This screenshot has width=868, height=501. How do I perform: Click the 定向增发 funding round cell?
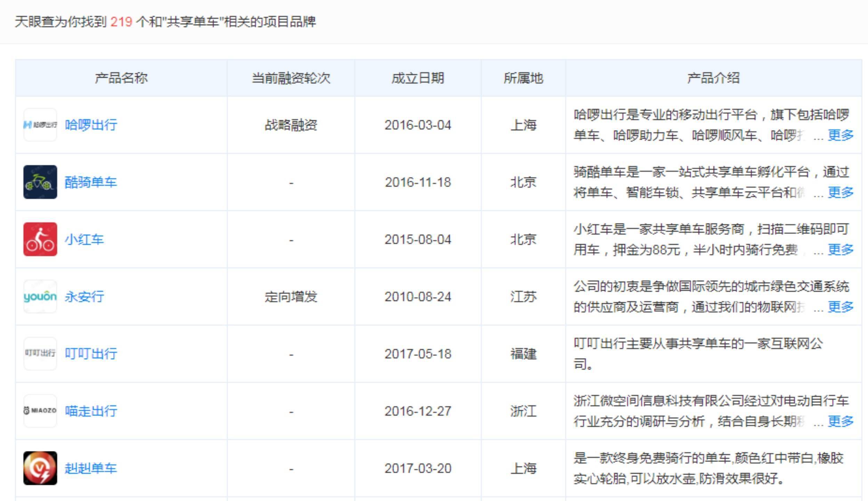(291, 297)
